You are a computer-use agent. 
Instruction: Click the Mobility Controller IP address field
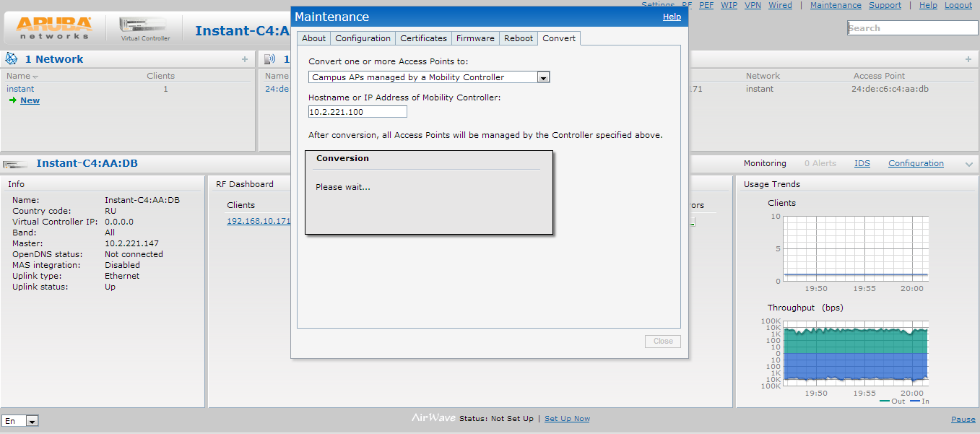pyautogui.click(x=357, y=112)
